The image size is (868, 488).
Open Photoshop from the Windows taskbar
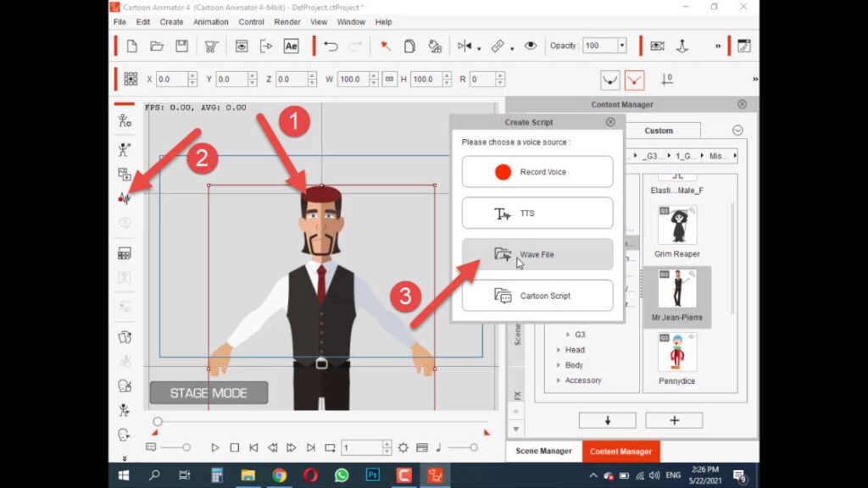coord(373,474)
